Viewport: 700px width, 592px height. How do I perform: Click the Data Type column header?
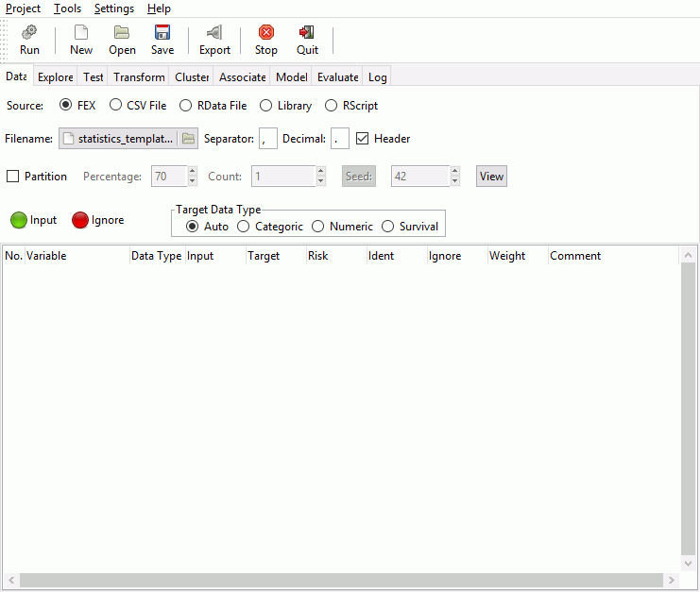pos(157,256)
